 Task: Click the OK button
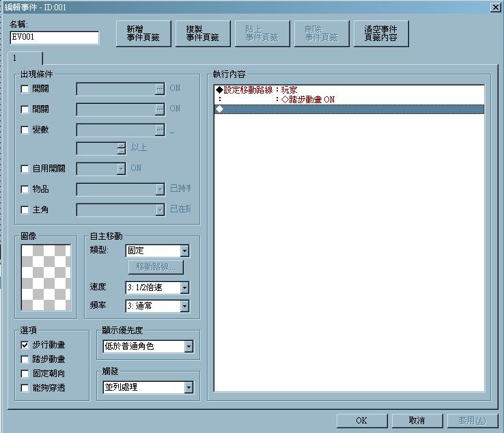point(361,421)
